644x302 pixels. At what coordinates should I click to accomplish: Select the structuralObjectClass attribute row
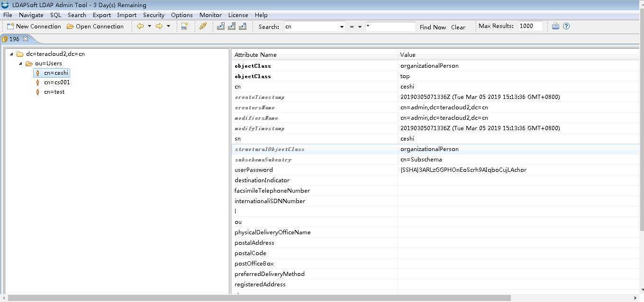pyautogui.click(x=435, y=149)
